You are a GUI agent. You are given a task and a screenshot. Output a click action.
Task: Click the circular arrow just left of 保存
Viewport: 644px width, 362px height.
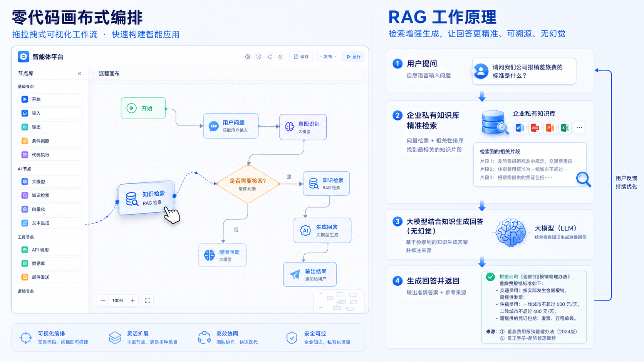point(281,57)
